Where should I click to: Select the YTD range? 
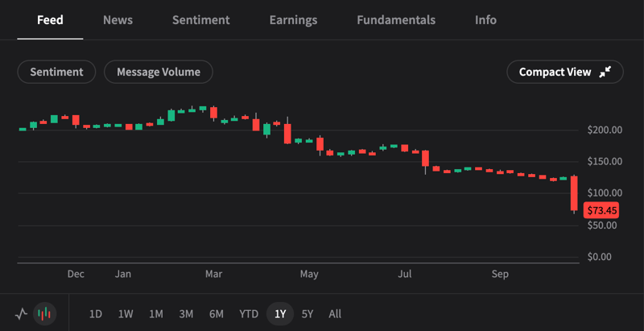point(249,314)
